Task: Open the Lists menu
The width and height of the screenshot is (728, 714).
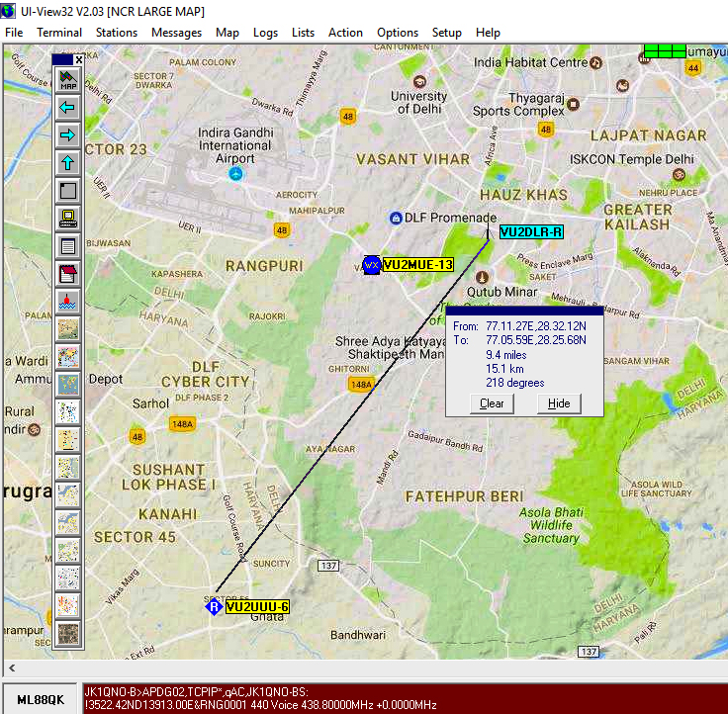Action: point(303,33)
